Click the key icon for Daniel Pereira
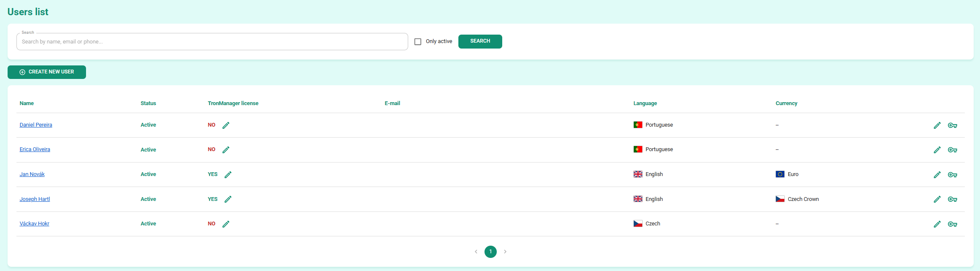980x271 pixels. (x=953, y=125)
